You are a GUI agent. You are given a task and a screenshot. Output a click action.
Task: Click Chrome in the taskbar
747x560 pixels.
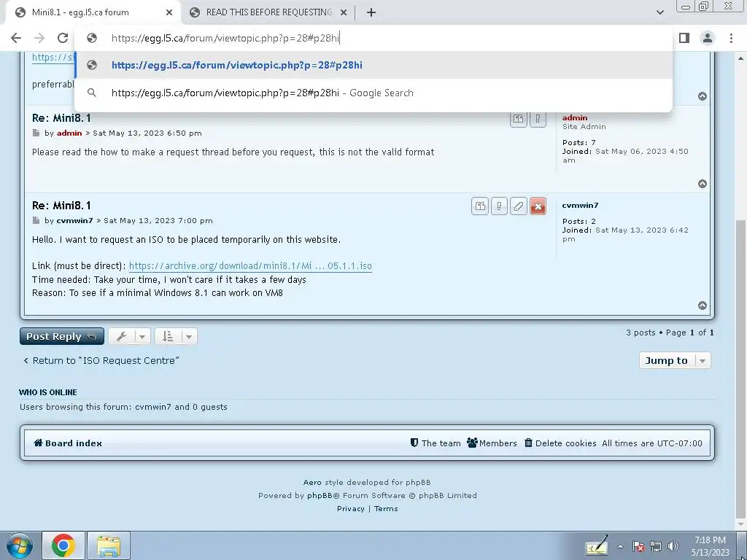[63, 545]
